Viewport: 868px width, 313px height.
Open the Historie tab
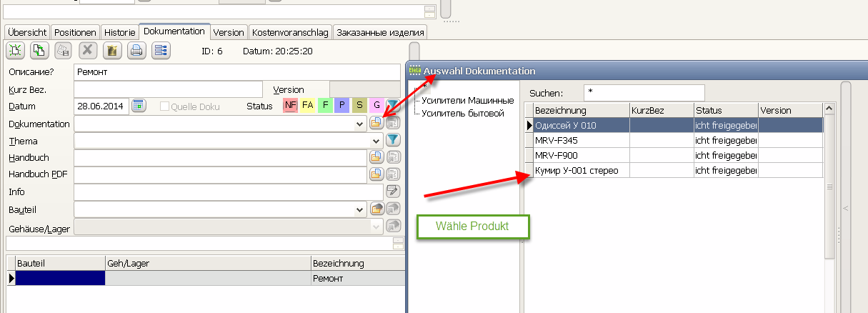point(119,32)
